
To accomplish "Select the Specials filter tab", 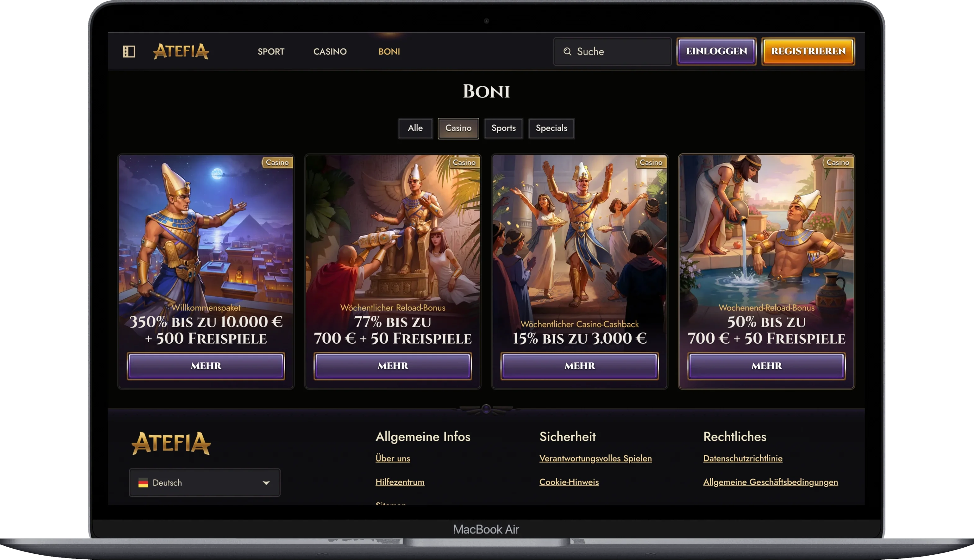I will [x=552, y=128].
